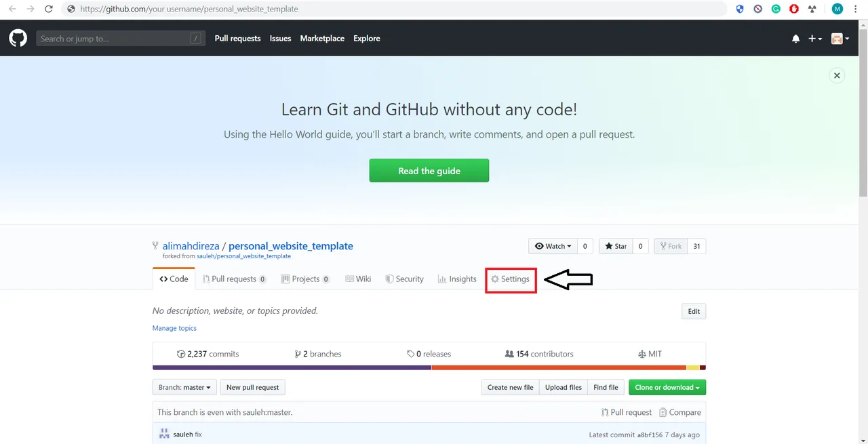Click the Search or jump to field
The width and height of the screenshot is (868, 444).
click(121, 39)
